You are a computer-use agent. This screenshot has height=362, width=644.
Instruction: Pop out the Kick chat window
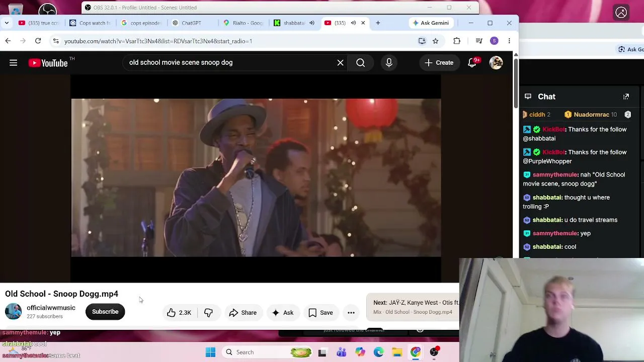[626, 97]
